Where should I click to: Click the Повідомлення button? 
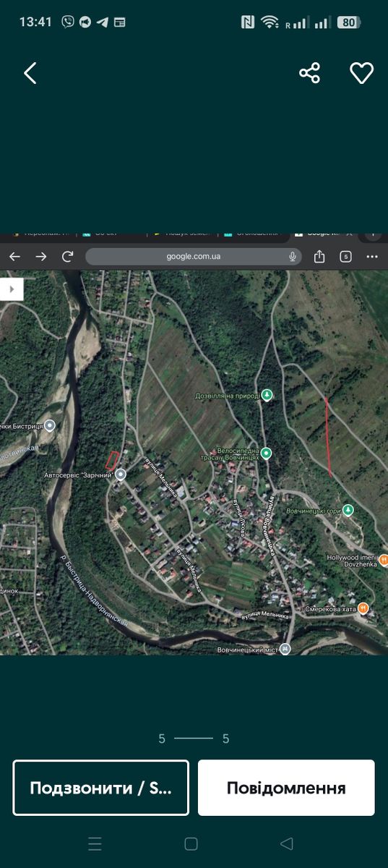[x=286, y=788]
